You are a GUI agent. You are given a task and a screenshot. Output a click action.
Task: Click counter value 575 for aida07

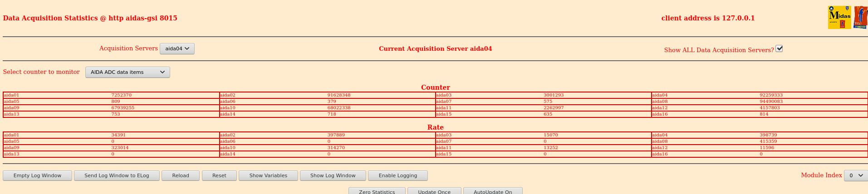[x=548, y=102]
